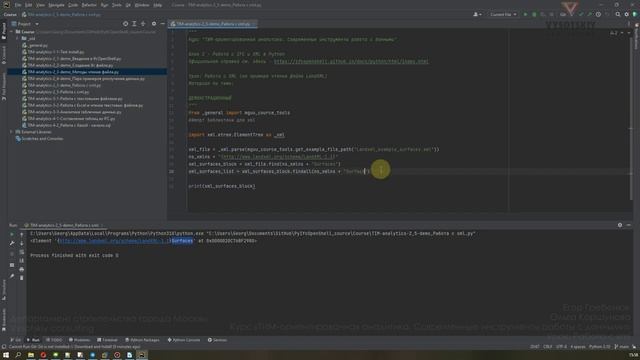Click the Collapse All icon in the Project panel

pos(143,24)
